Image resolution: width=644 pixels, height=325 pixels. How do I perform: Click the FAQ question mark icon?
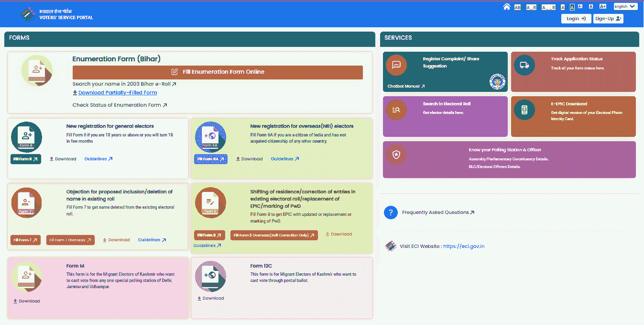point(391,213)
